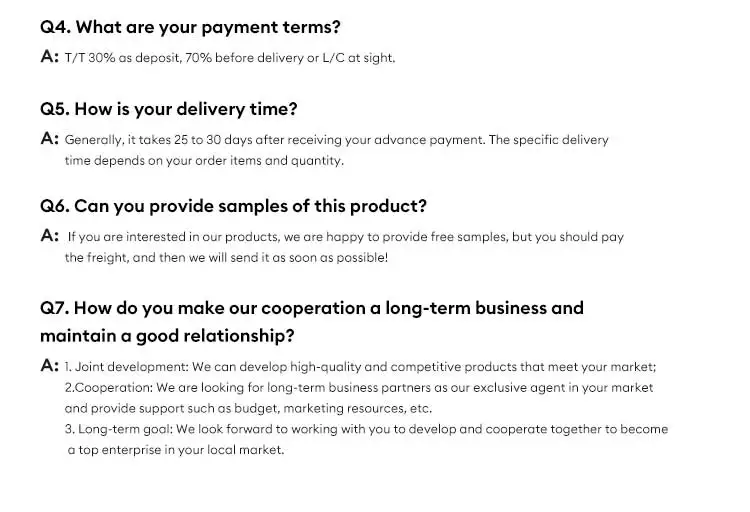
Task: Click the Q7 cooperation long-term business heading
Action: coord(312,308)
